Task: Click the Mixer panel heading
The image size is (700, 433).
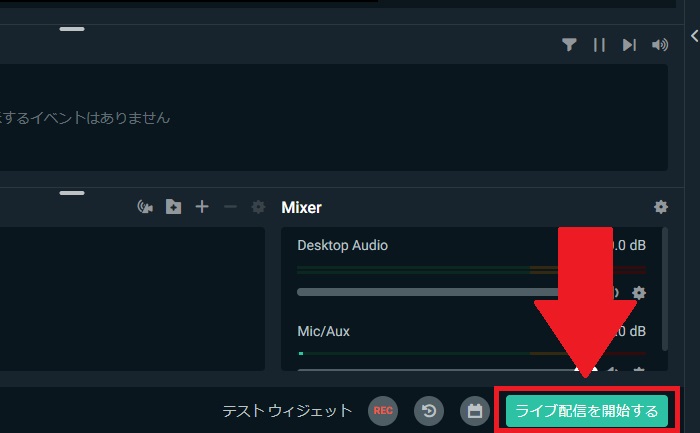Action: coord(301,208)
